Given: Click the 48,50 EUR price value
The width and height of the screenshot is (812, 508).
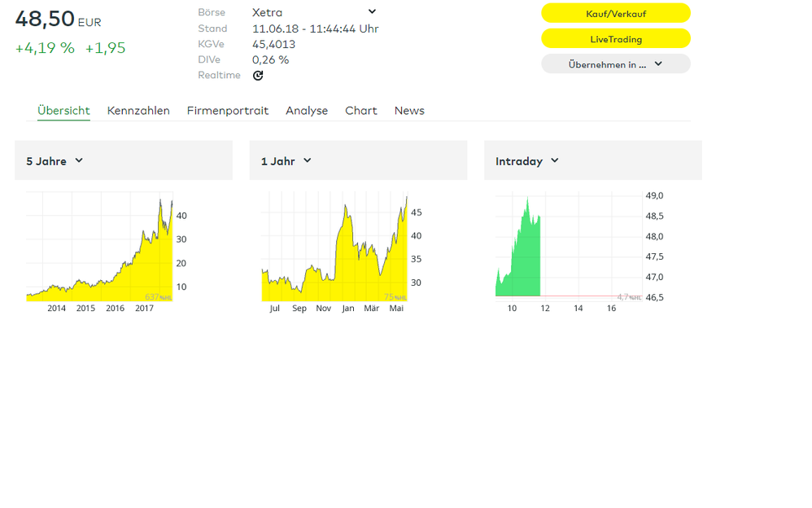Looking at the screenshot, I should [46, 20].
